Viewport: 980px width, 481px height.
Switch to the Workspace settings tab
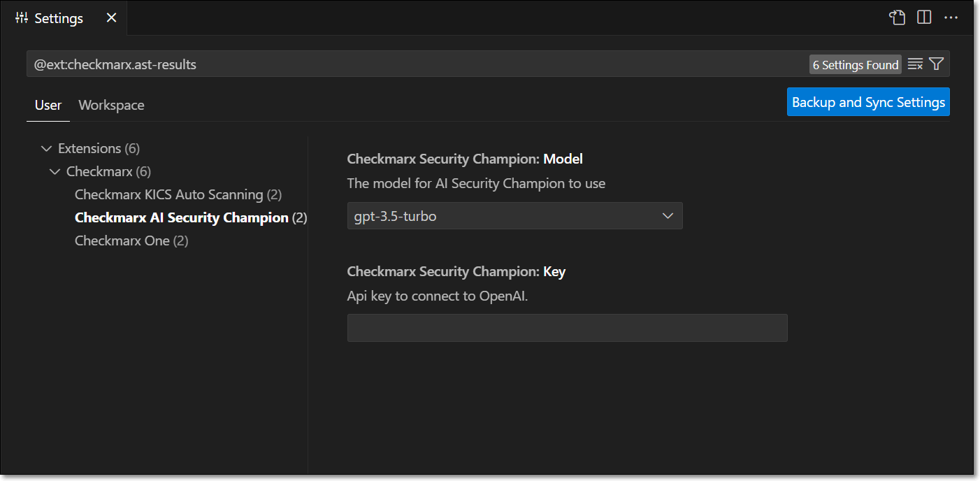click(111, 105)
